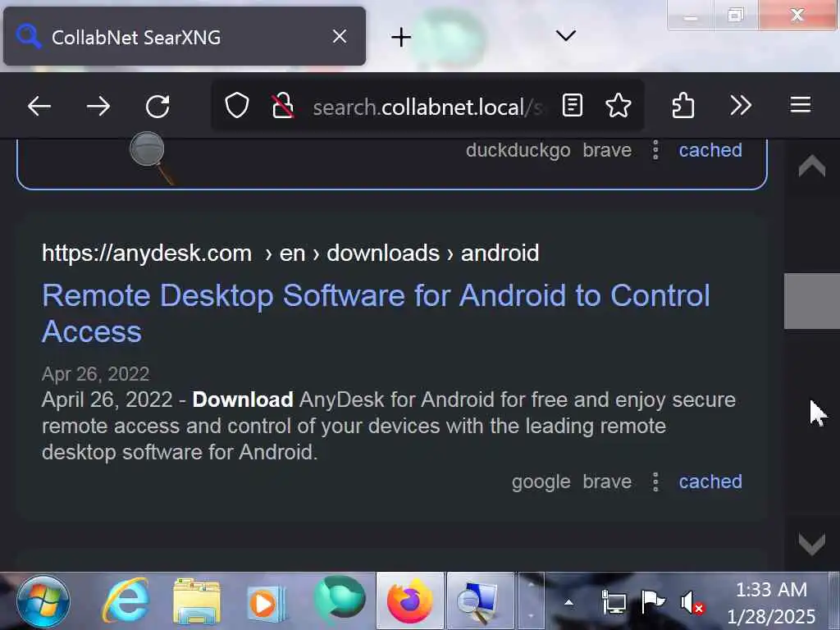This screenshot has height=630, width=840.
Task: Click scrollbar down arrow
Action: pyautogui.click(x=811, y=545)
